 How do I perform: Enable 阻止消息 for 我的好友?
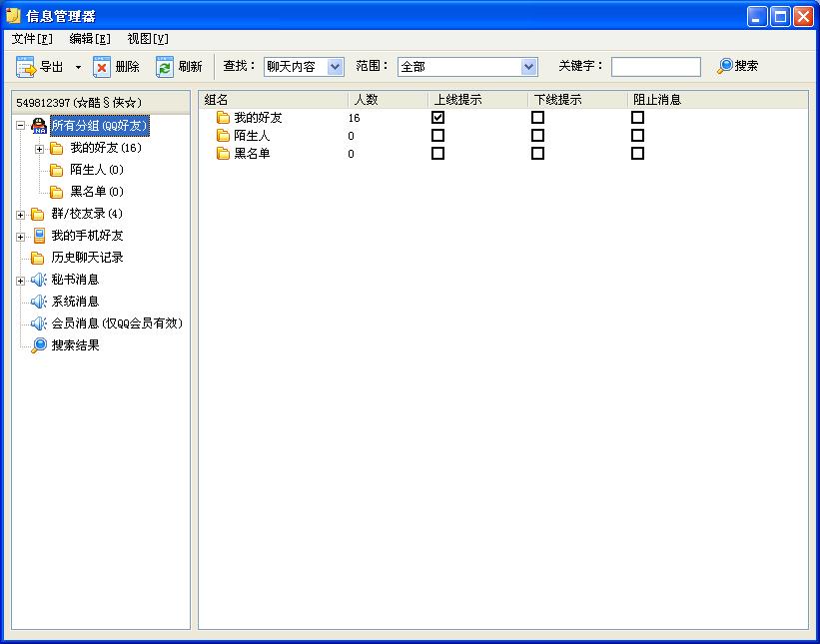pos(637,117)
